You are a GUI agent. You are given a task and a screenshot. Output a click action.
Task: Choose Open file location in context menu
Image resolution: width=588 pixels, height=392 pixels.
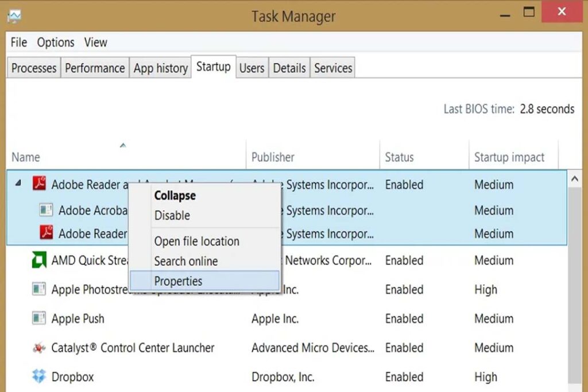205,241
